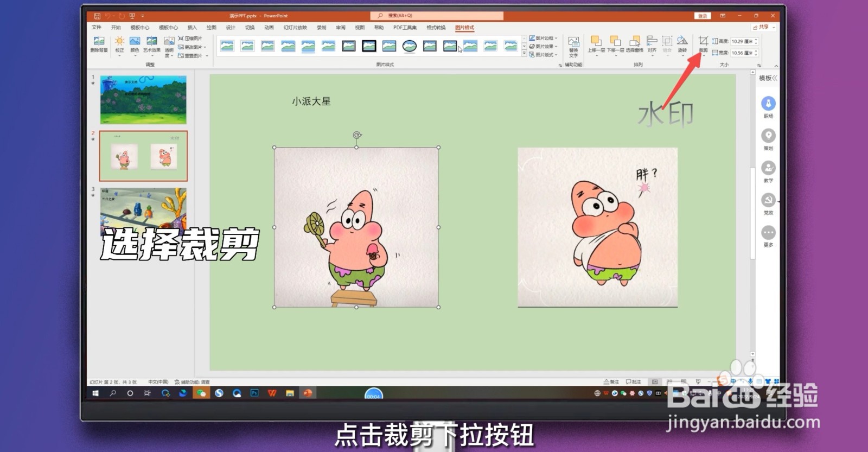868x452 pixels.
Task: Open the 教学 template category
Action: tap(768, 171)
